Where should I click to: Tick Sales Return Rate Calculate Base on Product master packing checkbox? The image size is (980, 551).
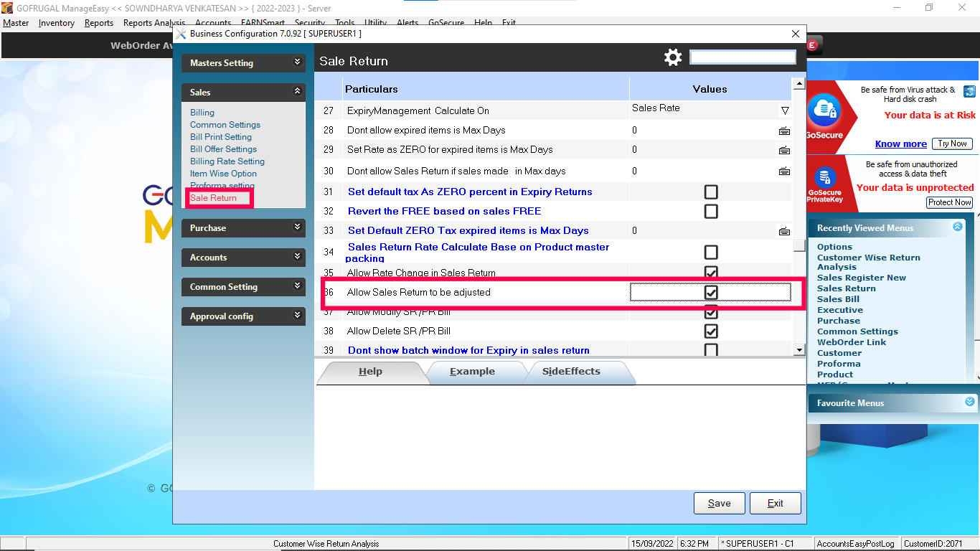point(711,252)
